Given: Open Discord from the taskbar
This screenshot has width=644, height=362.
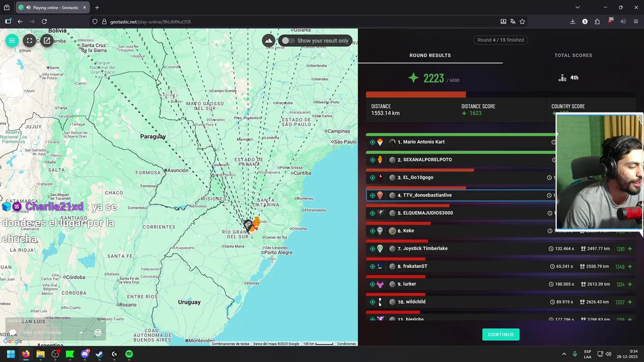Looking at the screenshot, I should pyautogui.click(x=85, y=354).
